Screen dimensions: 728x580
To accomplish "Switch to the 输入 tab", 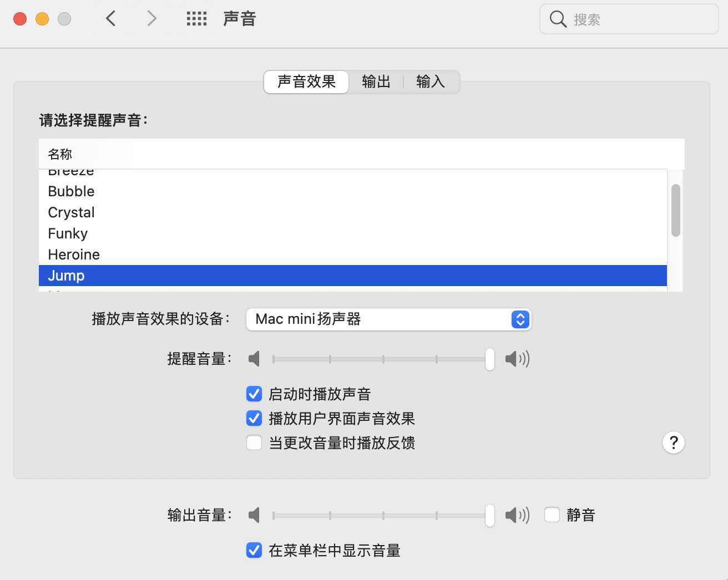I will pos(431,82).
